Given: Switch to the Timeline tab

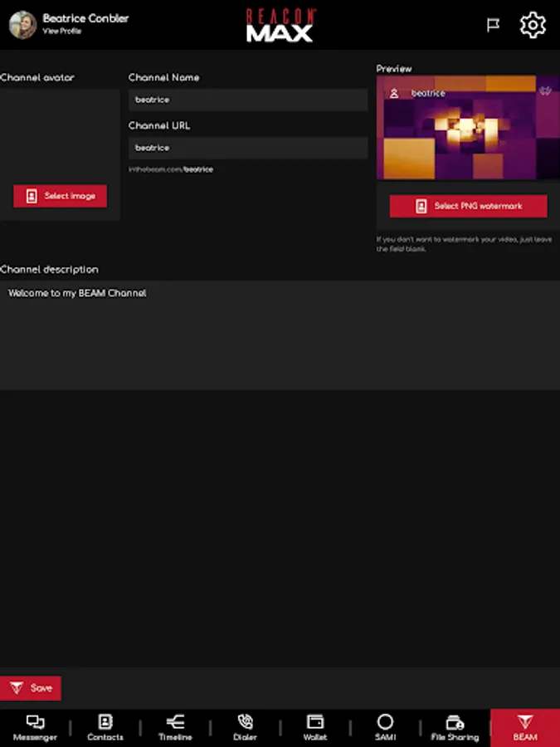Looking at the screenshot, I should point(175,728).
